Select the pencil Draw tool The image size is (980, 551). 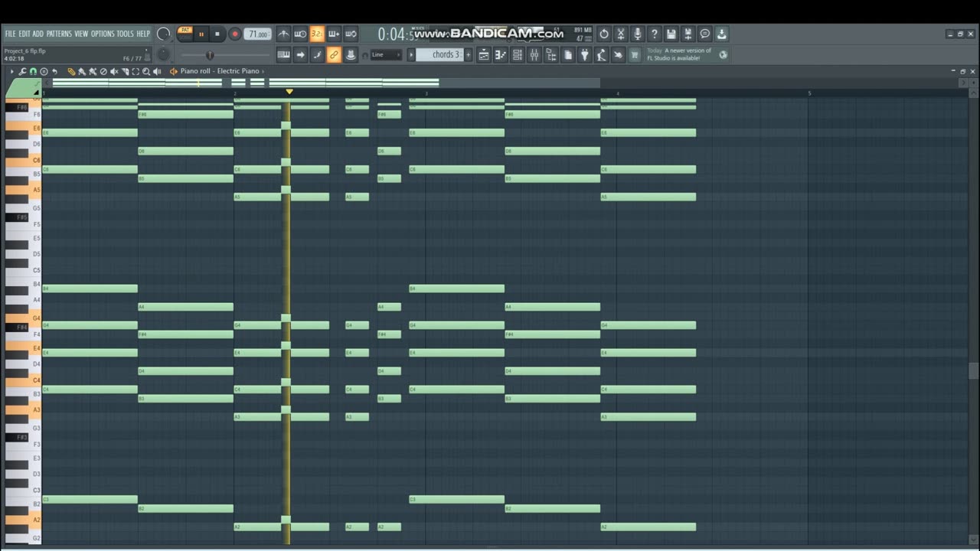71,71
